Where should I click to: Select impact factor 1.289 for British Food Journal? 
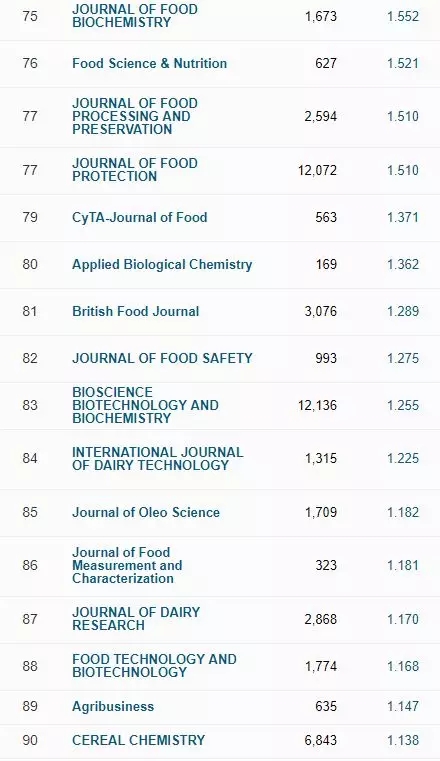[403, 311]
